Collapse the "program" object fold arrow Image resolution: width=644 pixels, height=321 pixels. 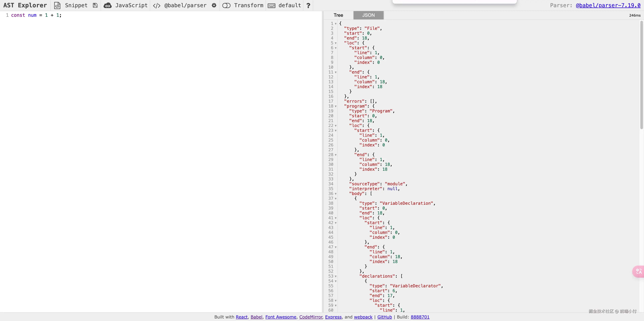point(336,106)
